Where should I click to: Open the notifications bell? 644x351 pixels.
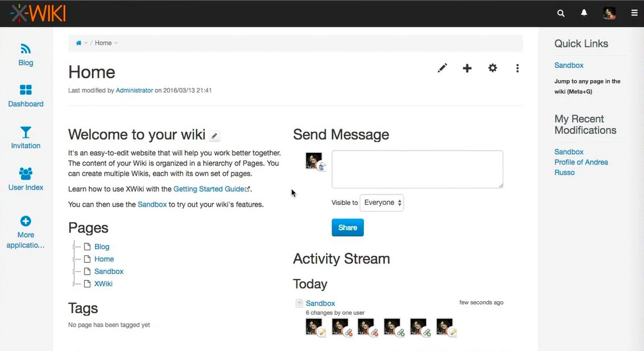click(x=583, y=13)
